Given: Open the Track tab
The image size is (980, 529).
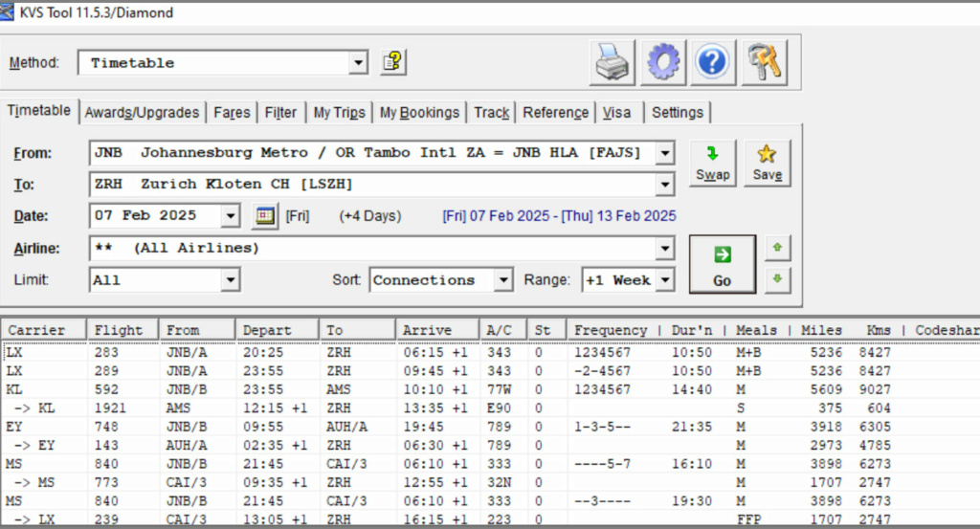Looking at the screenshot, I should click(x=491, y=113).
